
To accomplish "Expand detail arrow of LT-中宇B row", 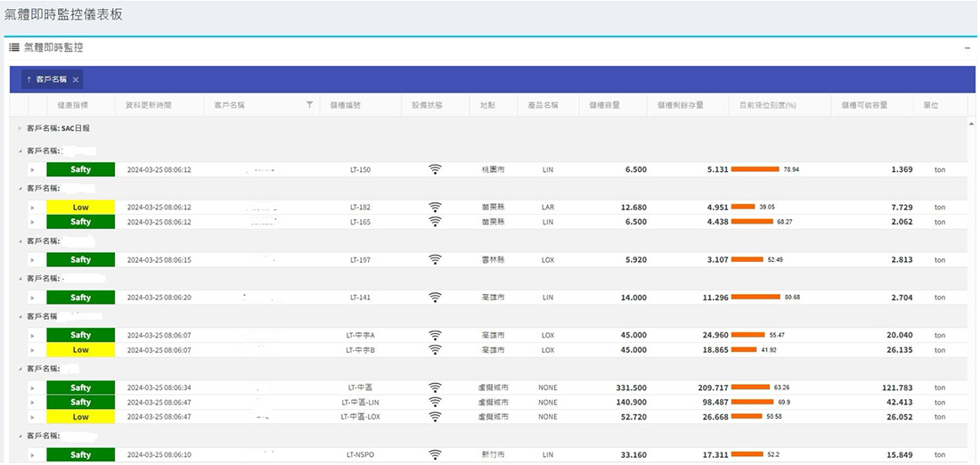I will click(32, 351).
